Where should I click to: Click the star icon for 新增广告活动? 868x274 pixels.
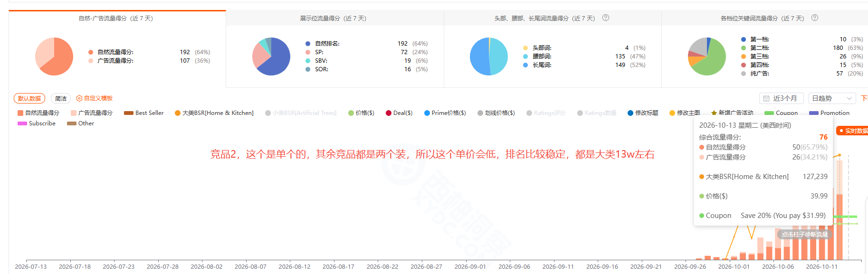coord(714,113)
